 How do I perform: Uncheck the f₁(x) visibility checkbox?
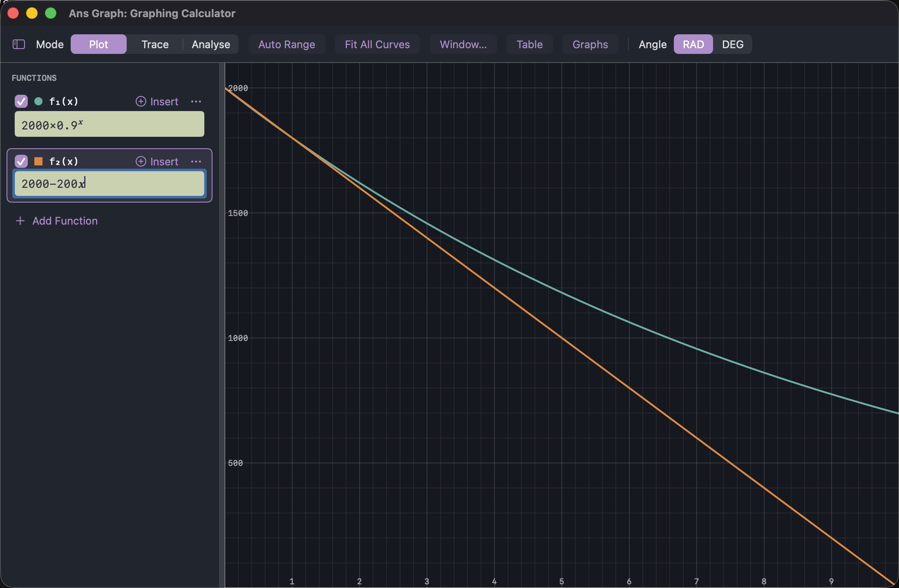tap(21, 101)
